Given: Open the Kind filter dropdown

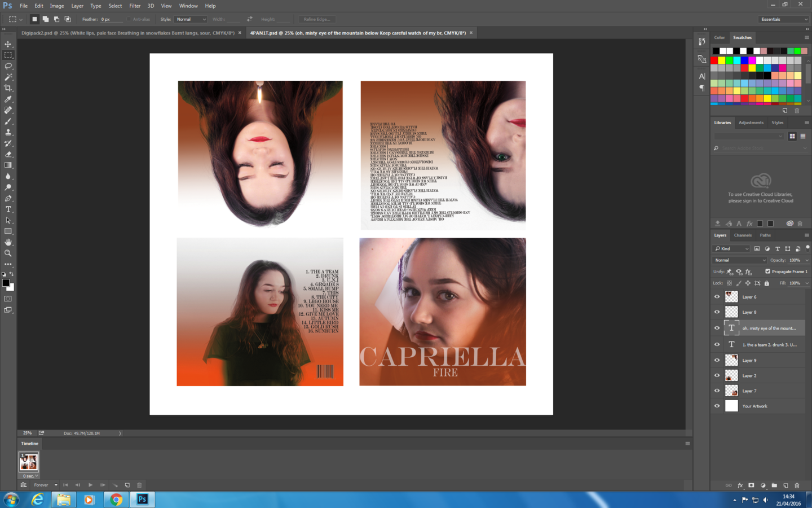Looking at the screenshot, I should (x=732, y=248).
